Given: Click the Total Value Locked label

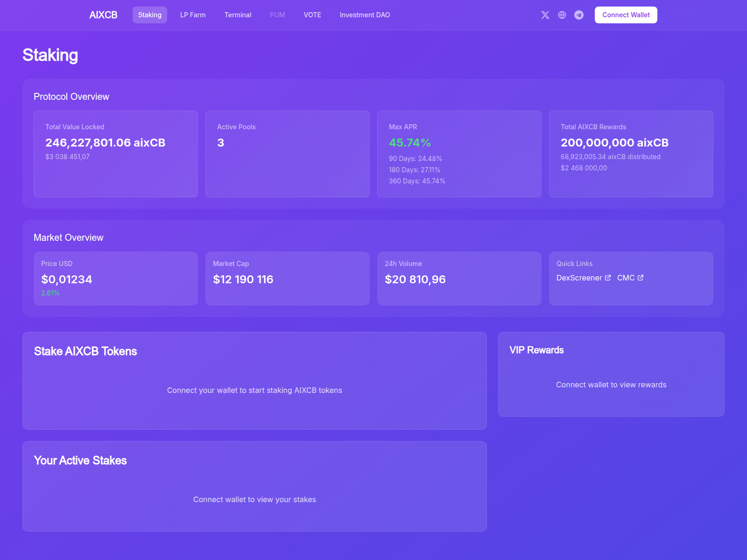Looking at the screenshot, I should (x=75, y=127).
